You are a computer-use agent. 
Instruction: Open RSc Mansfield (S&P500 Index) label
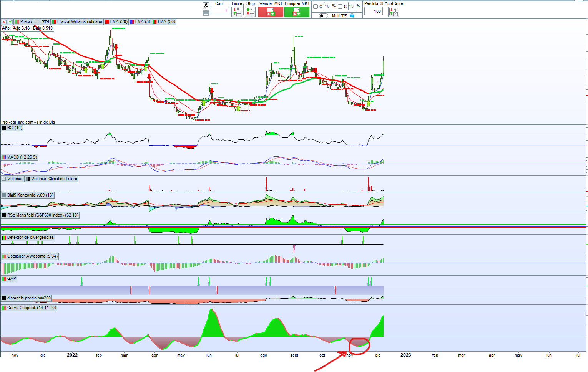(43, 215)
